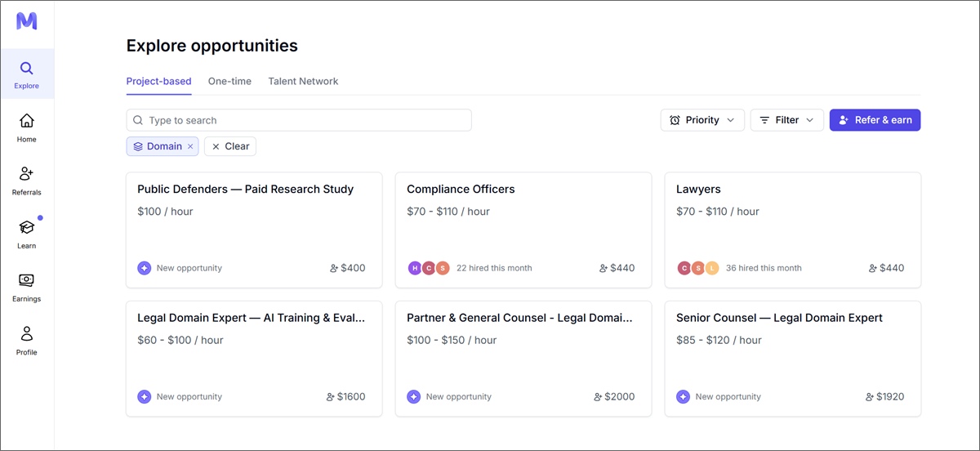Click New opportunity badge icon on Legal Domain Expert card
The width and height of the screenshot is (980, 451).
pos(145,397)
